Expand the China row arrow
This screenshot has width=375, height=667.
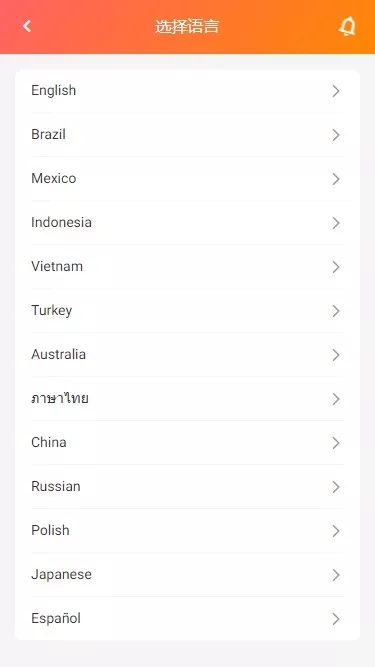336,443
